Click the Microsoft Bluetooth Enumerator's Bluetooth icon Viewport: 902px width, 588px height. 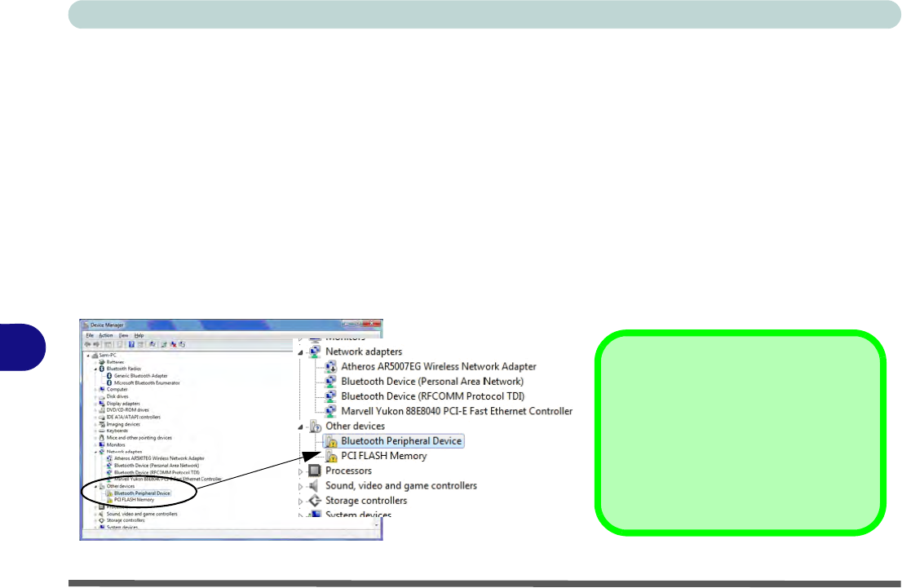(x=109, y=382)
